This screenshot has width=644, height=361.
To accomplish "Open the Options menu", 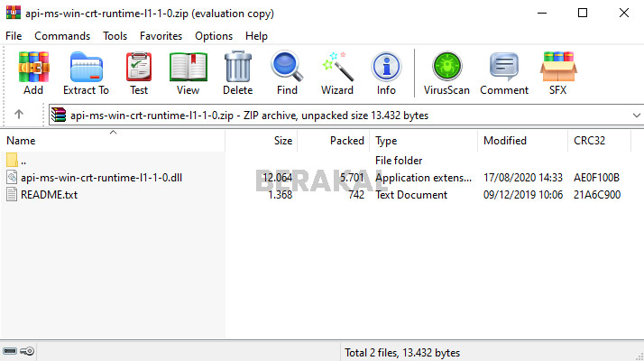I will (x=214, y=36).
